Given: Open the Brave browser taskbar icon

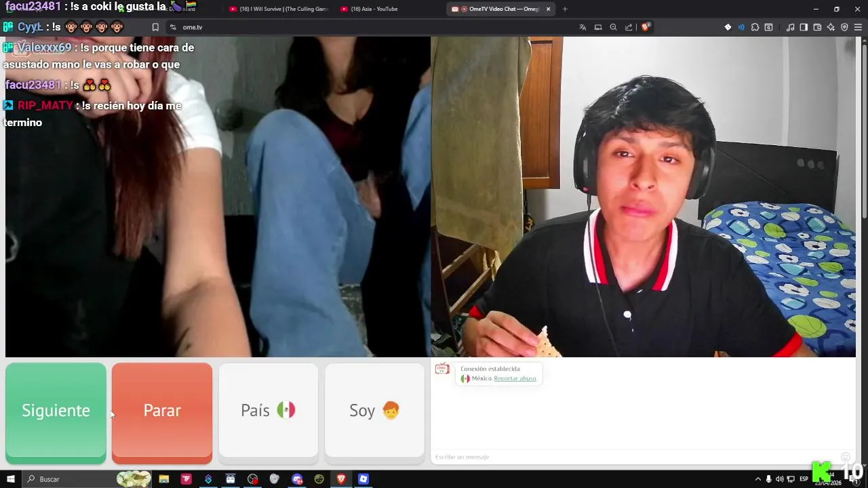Looking at the screenshot, I should point(341,479).
